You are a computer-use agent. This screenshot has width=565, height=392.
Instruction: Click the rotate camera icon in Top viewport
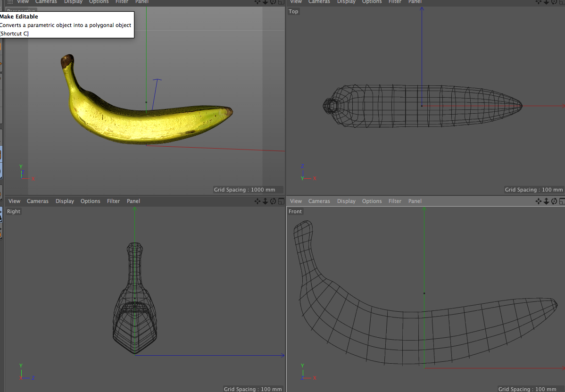click(554, 2)
